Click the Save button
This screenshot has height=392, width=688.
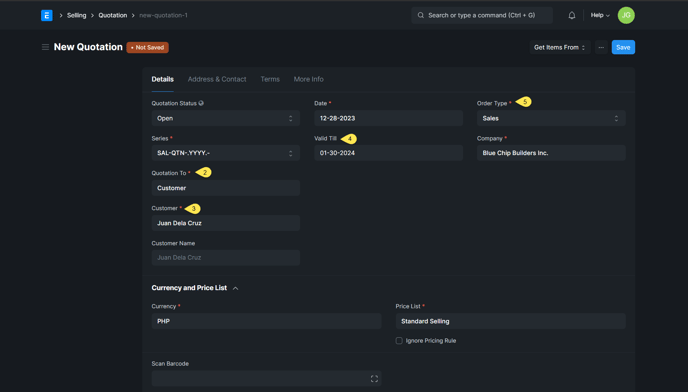pyautogui.click(x=623, y=47)
